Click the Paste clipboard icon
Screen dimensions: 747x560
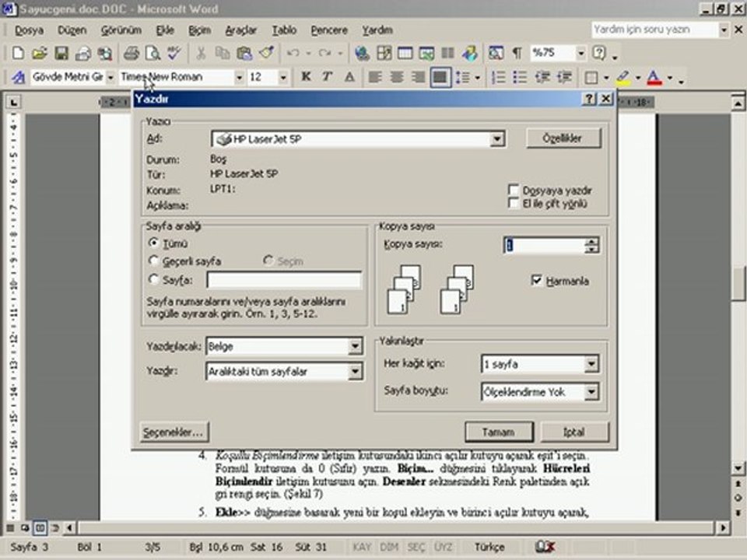click(x=244, y=53)
